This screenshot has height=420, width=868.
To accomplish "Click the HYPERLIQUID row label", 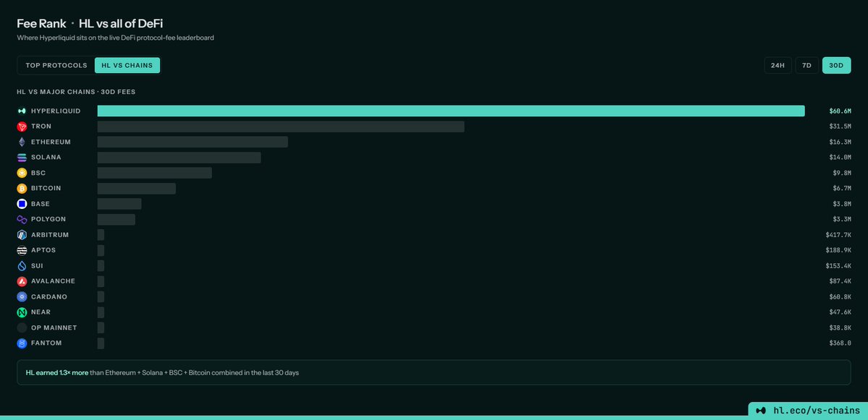I will click(x=56, y=111).
